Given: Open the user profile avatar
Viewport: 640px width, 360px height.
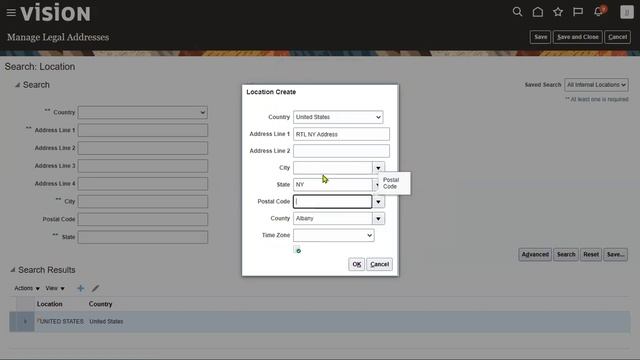Looking at the screenshot, I should [627, 12].
